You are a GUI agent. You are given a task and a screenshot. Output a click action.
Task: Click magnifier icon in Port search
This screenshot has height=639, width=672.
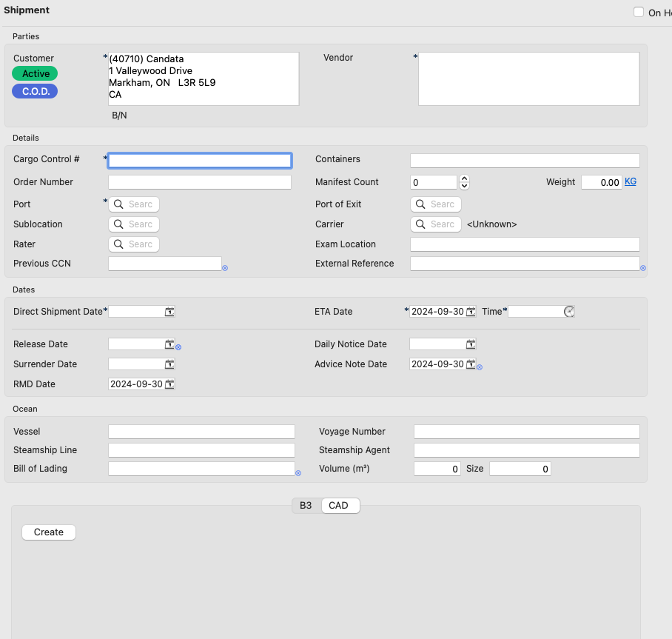point(118,204)
